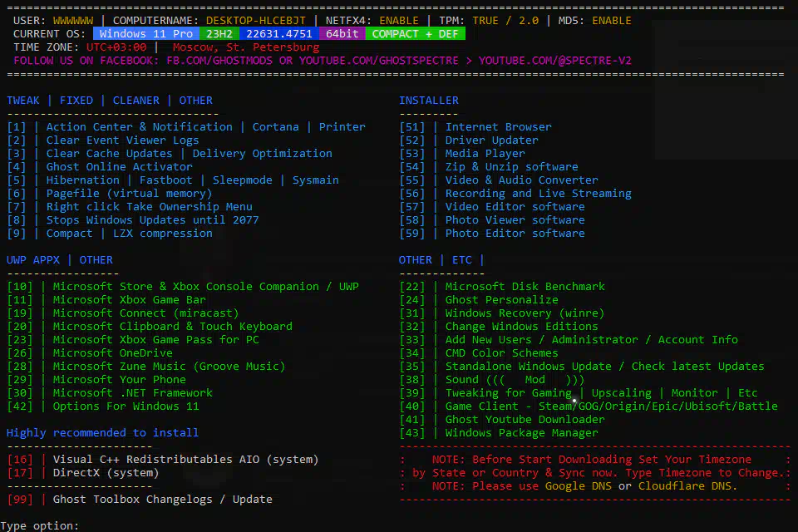
Task: Click the 'Type option:' input prompt
Action: pyautogui.click(x=40, y=526)
